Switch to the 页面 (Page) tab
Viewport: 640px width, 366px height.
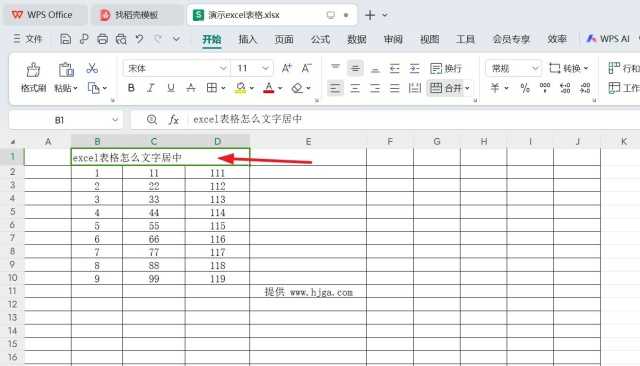click(x=284, y=39)
